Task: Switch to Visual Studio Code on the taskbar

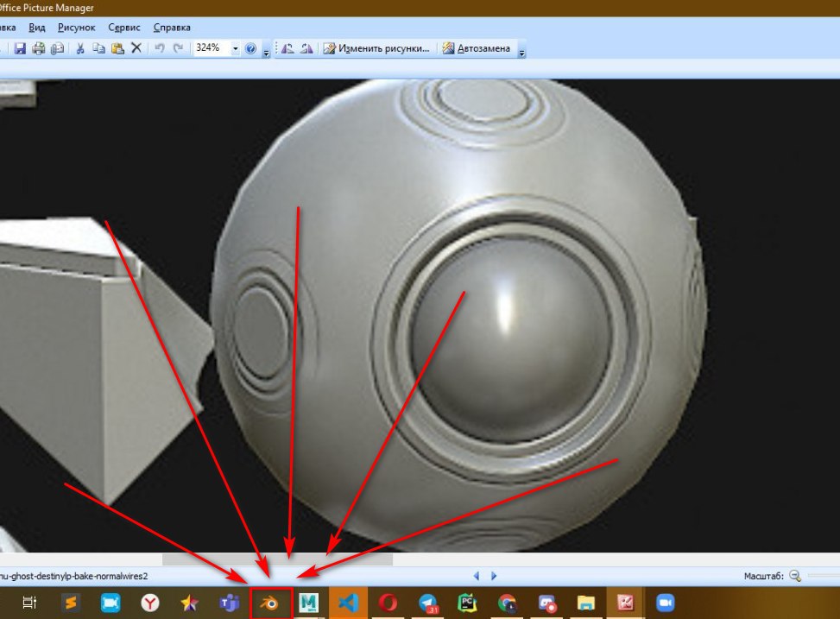Action: 348,603
